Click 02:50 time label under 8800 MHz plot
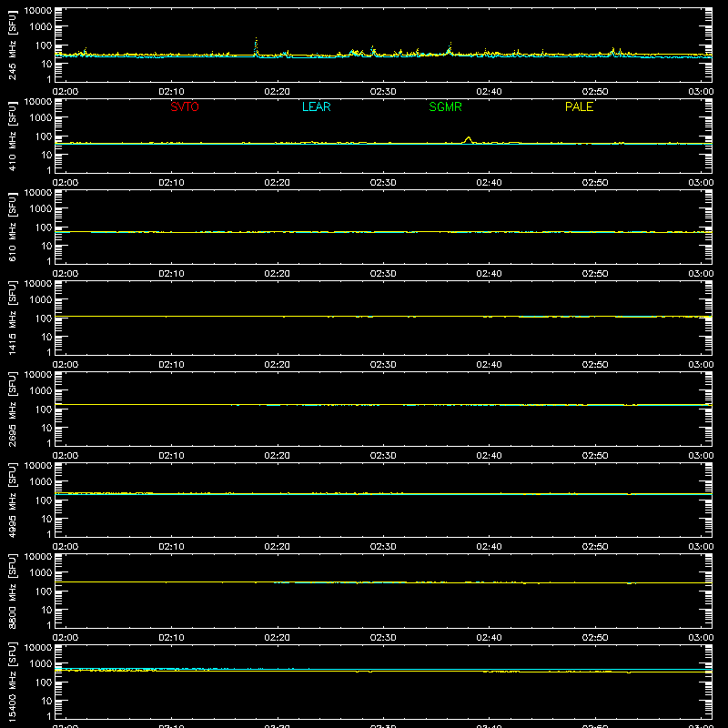The height and width of the screenshot is (728, 728). coord(595,638)
